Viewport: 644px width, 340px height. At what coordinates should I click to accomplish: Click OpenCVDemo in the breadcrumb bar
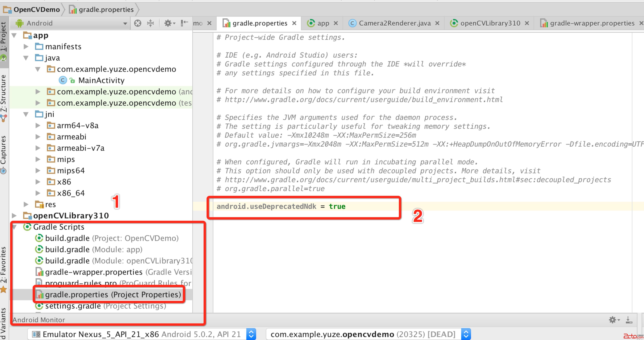click(x=37, y=9)
